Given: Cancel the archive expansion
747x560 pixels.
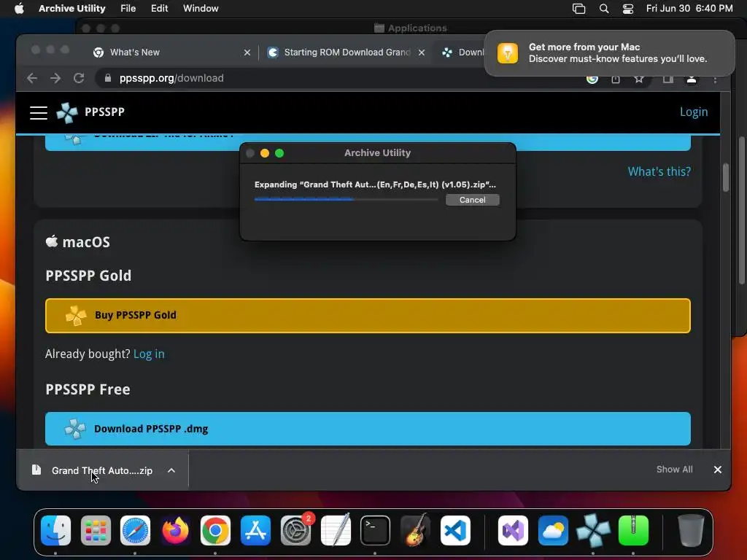Looking at the screenshot, I should coord(472,200).
